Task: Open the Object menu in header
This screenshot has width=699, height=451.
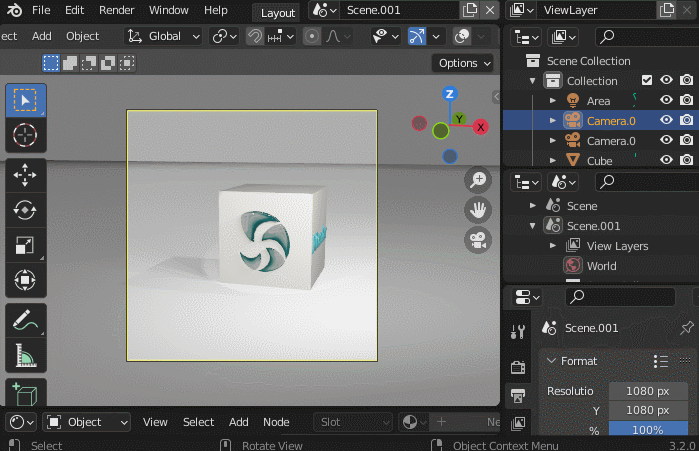Action: click(x=83, y=36)
